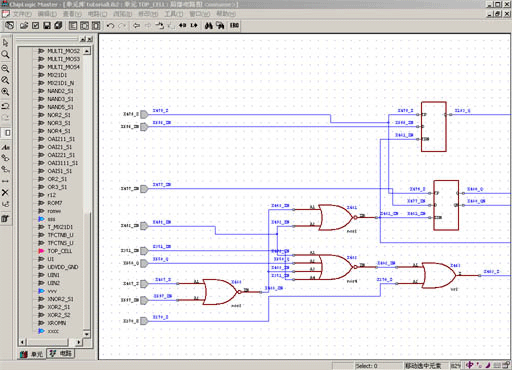Click the cell list scroll down arrow
The height and width of the screenshot is (370, 512).
pyautogui.click(x=87, y=334)
